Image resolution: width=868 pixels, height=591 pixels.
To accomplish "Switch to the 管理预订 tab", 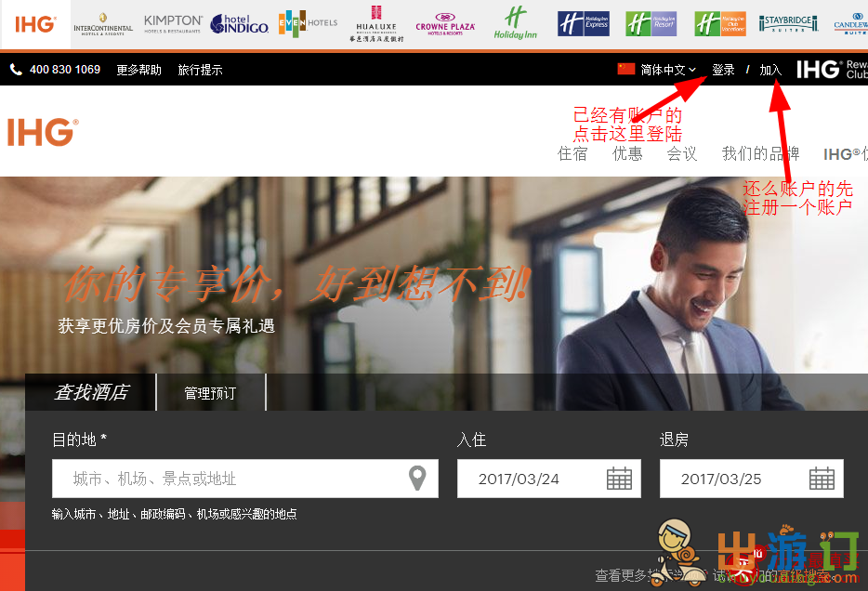I will point(211,392).
